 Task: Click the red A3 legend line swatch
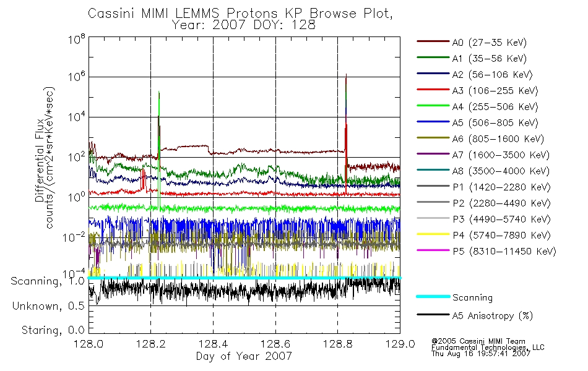[433, 90]
